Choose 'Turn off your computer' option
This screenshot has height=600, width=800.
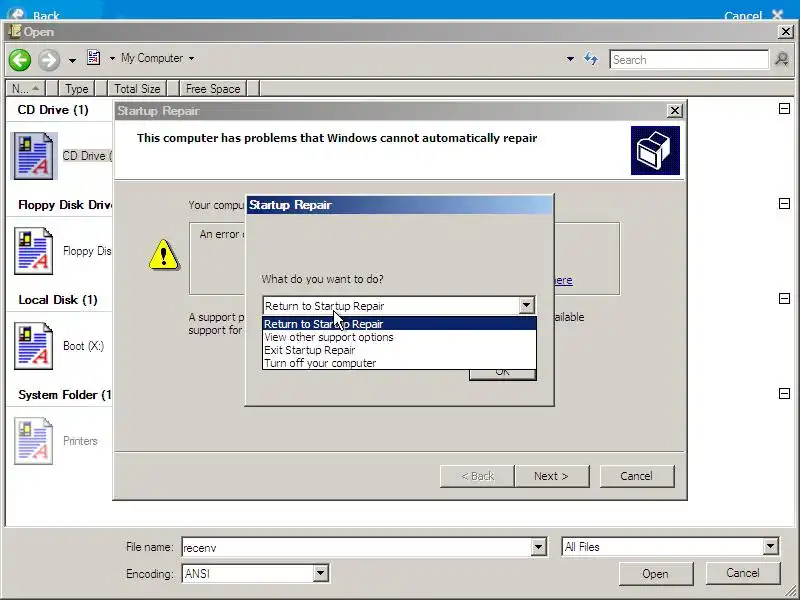point(399,363)
